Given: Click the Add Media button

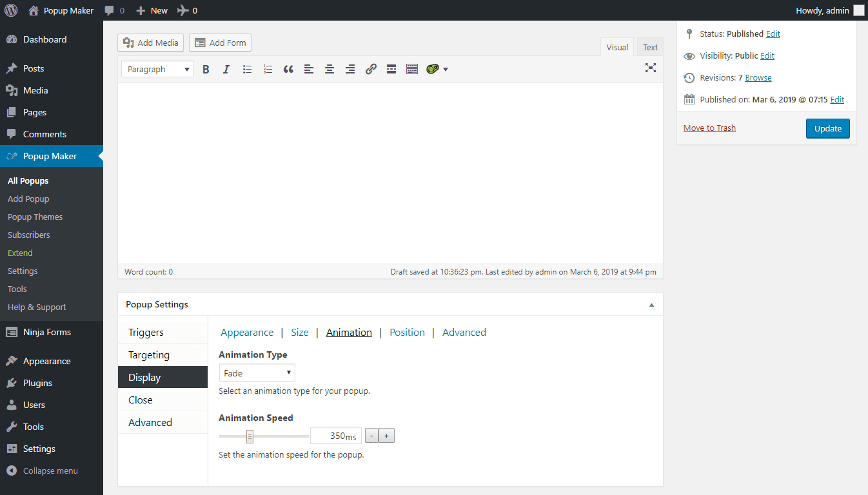Looking at the screenshot, I should point(150,43).
